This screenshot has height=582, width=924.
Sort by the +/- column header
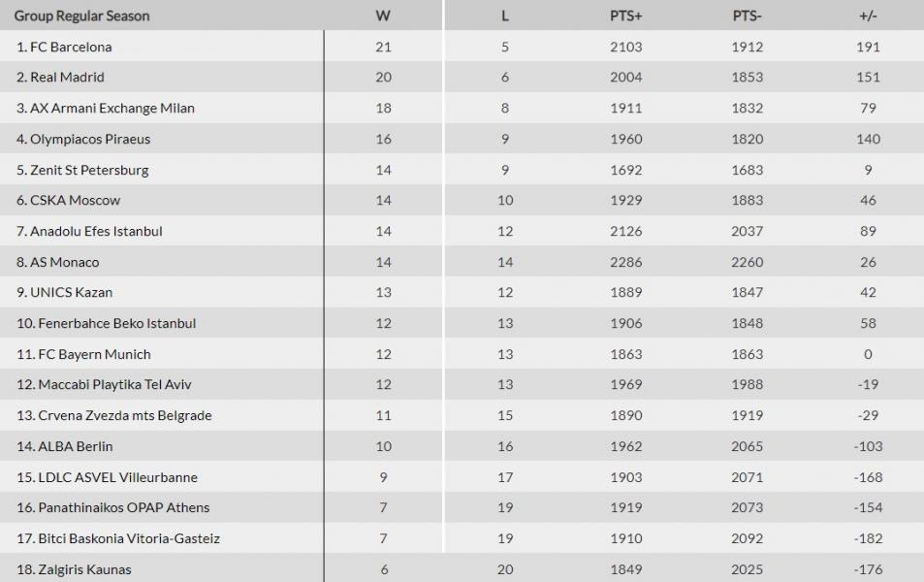click(x=868, y=16)
